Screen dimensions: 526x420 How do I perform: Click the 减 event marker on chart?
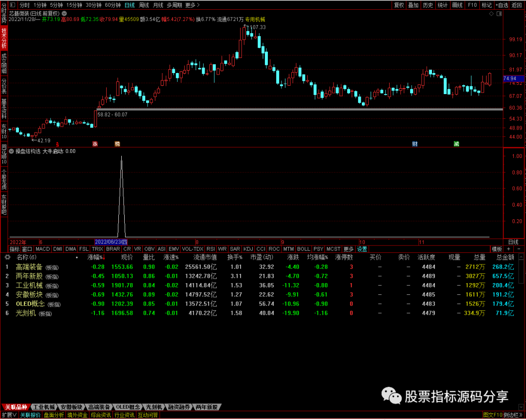(x=456, y=144)
